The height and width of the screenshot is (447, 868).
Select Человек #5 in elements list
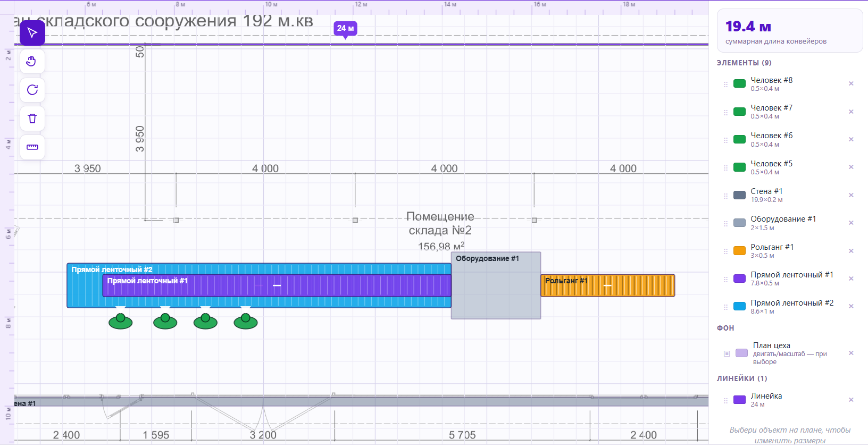[790, 167]
